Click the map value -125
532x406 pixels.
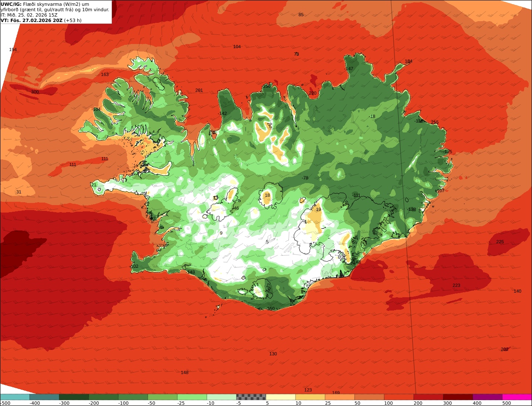[447, 152]
